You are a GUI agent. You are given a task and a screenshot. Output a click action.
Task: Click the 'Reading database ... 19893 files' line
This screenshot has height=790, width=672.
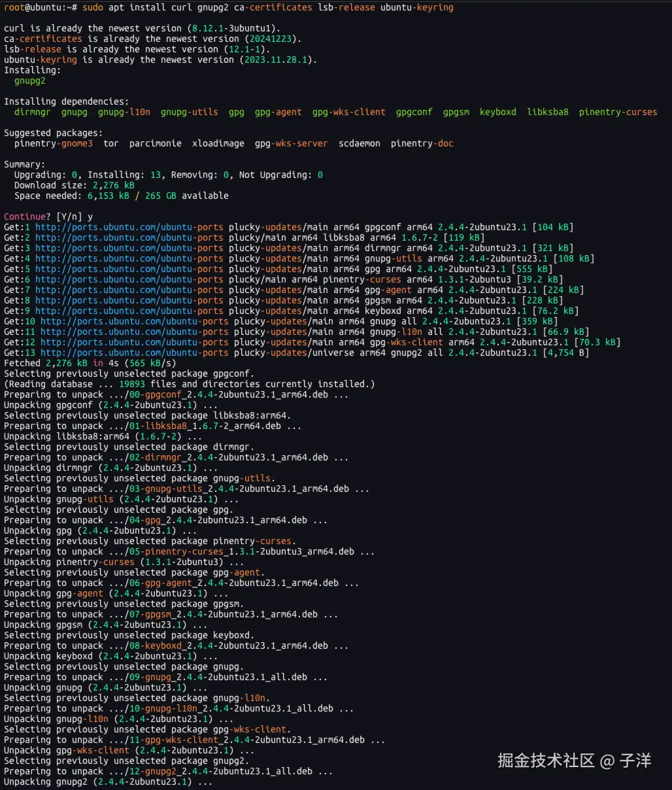click(190, 385)
